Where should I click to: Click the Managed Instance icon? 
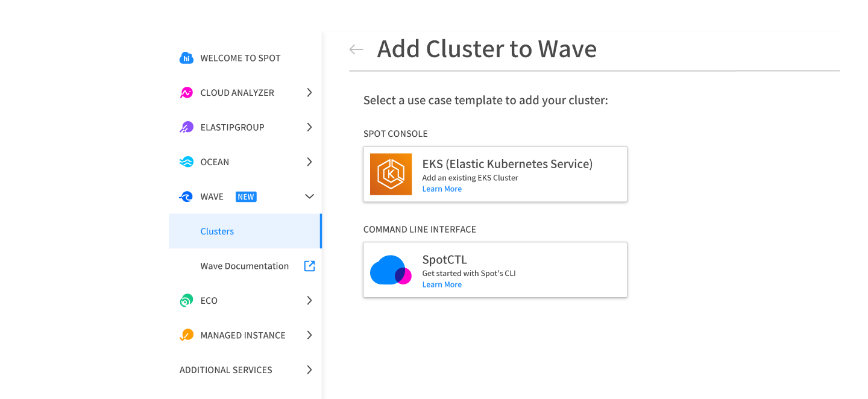tap(186, 335)
